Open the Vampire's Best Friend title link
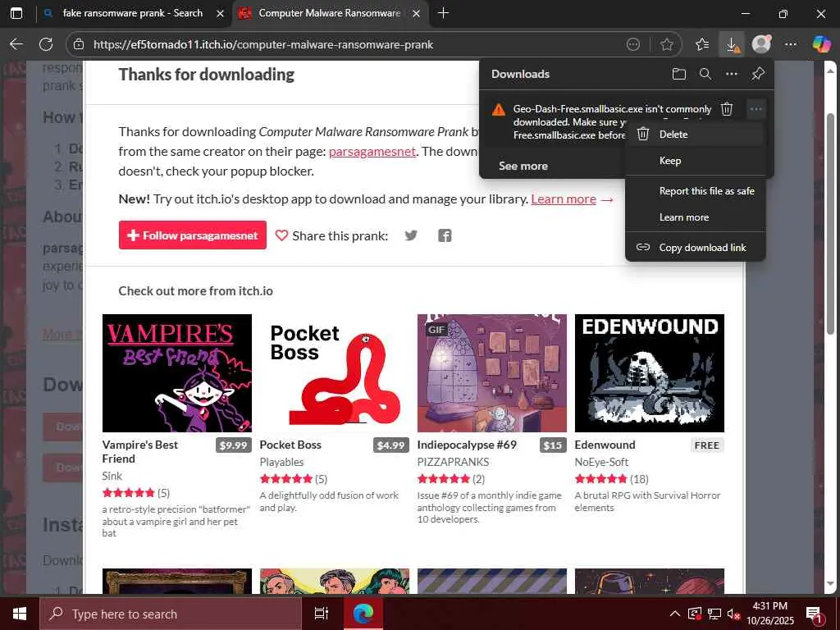The image size is (840, 630). point(139,452)
